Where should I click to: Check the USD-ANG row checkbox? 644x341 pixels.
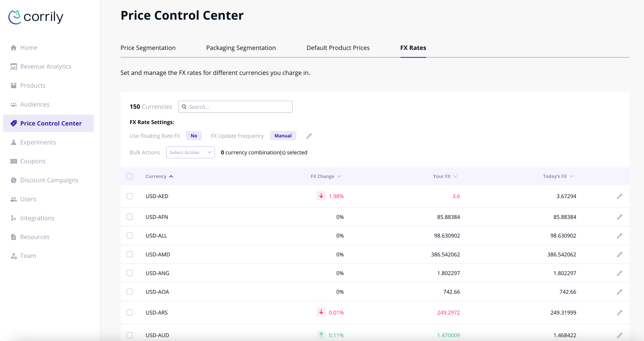click(x=130, y=273)
